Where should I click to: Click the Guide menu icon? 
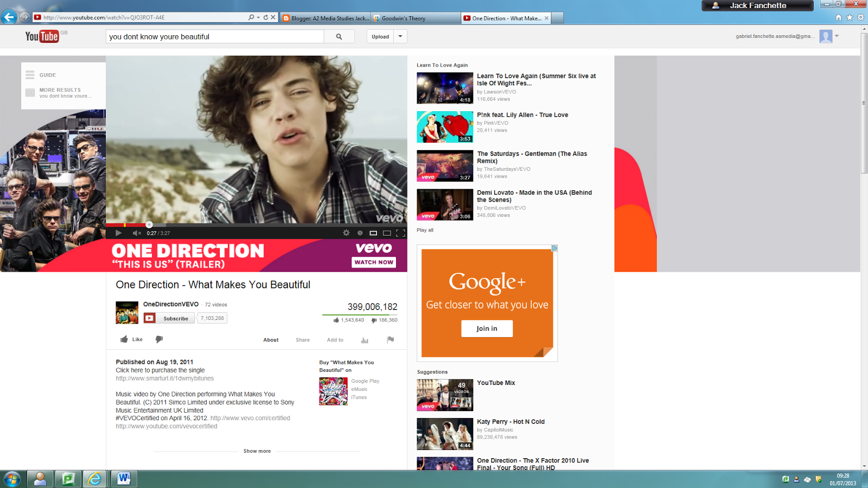click(x=30, y=75)
